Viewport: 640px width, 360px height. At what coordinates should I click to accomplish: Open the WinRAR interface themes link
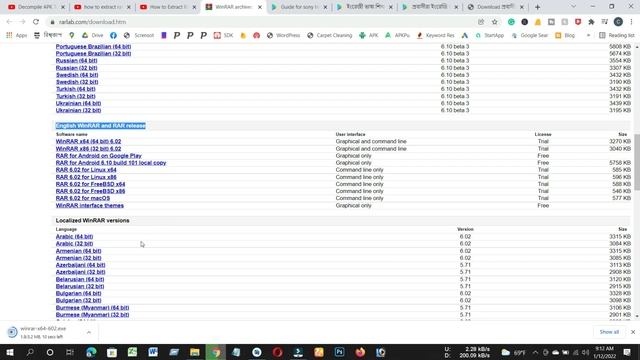(x=89, y=205)
